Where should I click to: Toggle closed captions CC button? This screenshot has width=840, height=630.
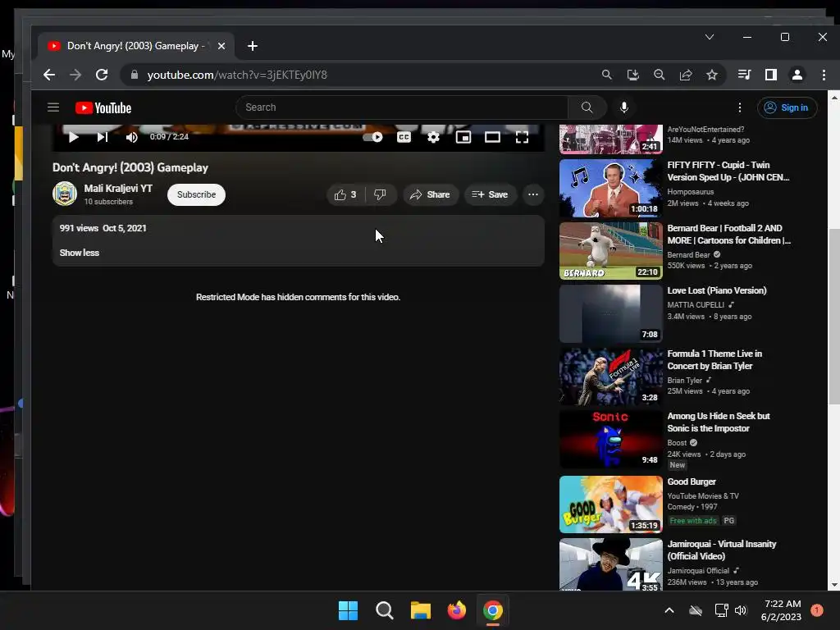(404, 137)
